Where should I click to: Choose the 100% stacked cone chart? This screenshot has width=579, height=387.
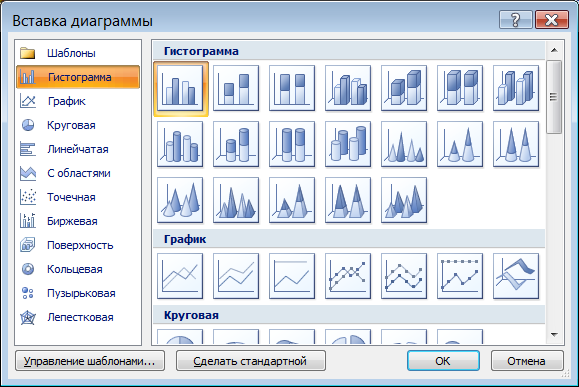pos(516,144)
